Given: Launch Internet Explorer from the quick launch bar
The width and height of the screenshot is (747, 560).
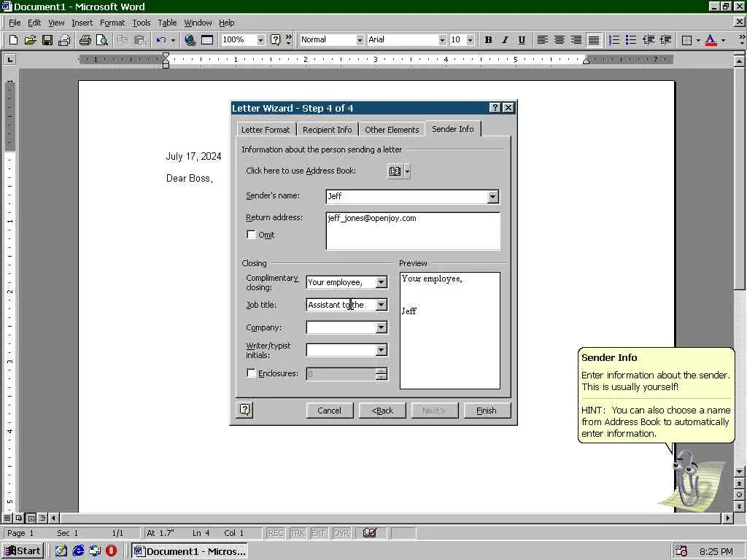Looking at the screenshot, I should coord(78,551).
